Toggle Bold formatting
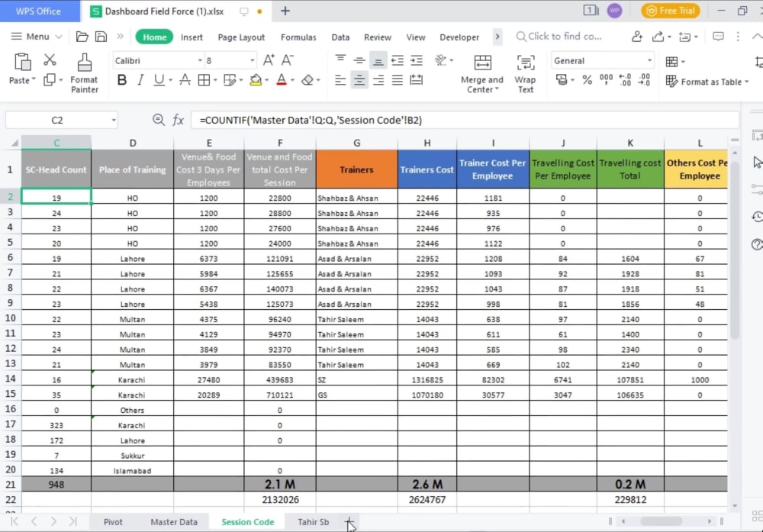763x532 pixels. tap(121, 80)
